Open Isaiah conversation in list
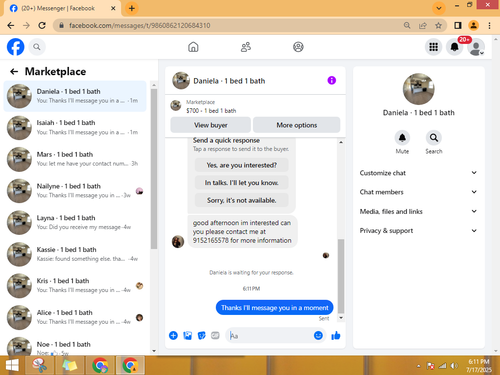Image resolution: width=500 pixels, height=375 pixels. (x=75, y=128)
